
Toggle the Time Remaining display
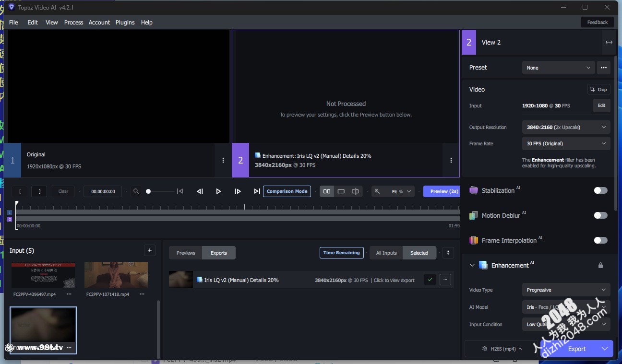tap(342, 253)
